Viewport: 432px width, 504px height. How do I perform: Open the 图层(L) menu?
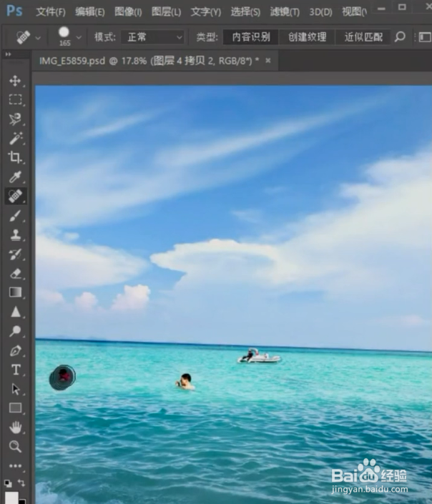point(166,12)
